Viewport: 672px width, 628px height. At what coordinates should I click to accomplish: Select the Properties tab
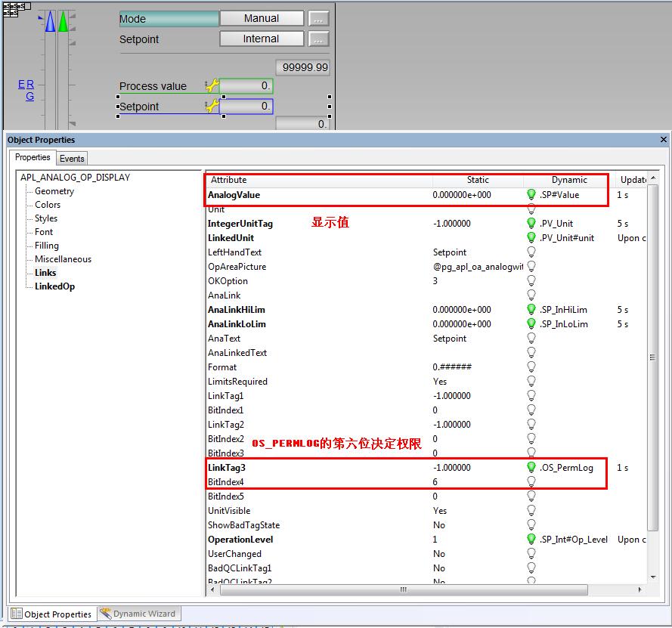[x=33, y=157]
